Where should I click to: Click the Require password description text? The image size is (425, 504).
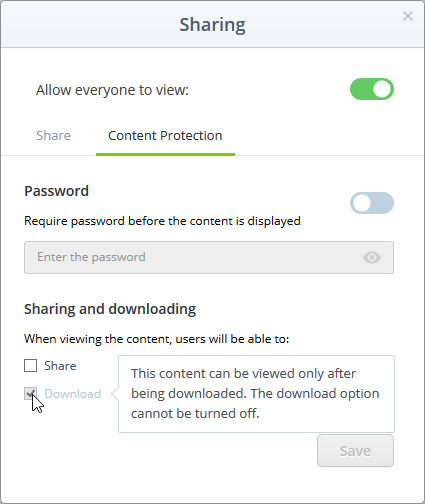(x=162, y=221)
